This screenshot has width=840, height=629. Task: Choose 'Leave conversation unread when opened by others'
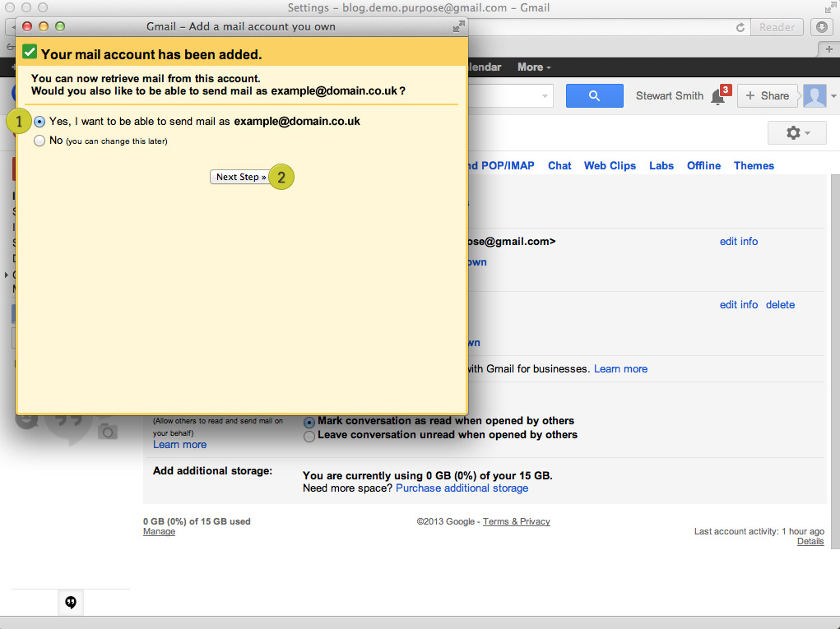click(x=309, y=436)
